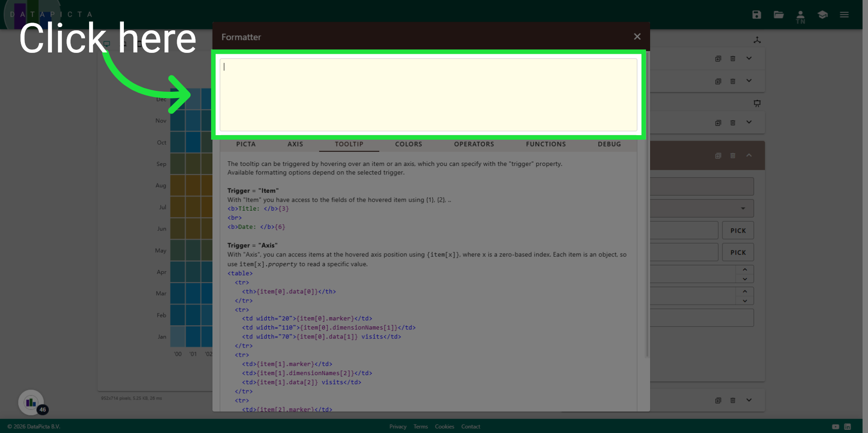Viewport: 868px width, 433px height.
Task: Open the Contact link in the footer
Action: [x=471, y=427]
